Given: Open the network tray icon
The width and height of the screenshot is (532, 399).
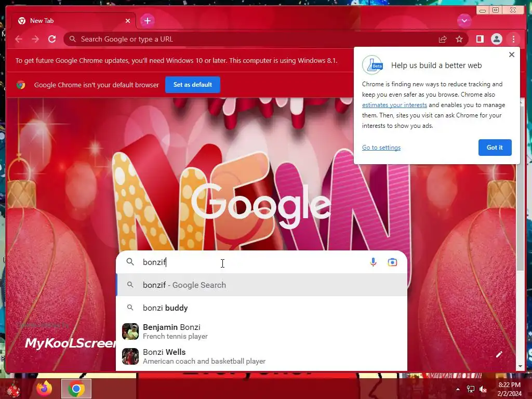Looking at the screenshot, I should [471, 389].
